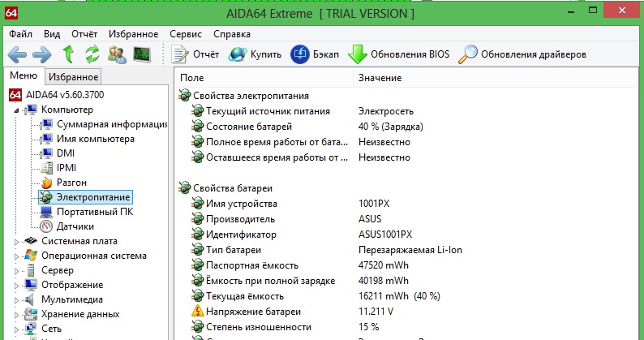Open the Сервис menu
644x340 pixels.
(x=186, y=34)
